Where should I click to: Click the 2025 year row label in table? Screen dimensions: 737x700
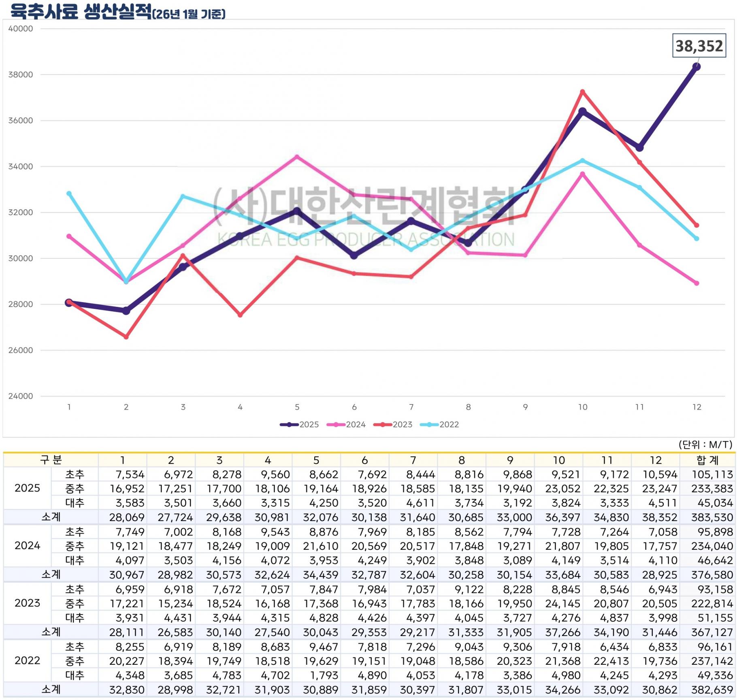(x=28, y=488)
